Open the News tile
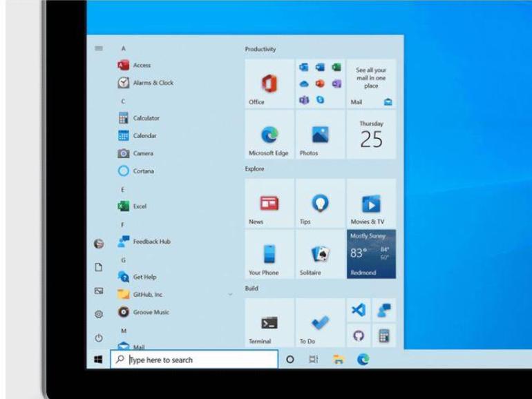Image resolution: width=532 pixels, height=399 pixels. pos(269,204)
